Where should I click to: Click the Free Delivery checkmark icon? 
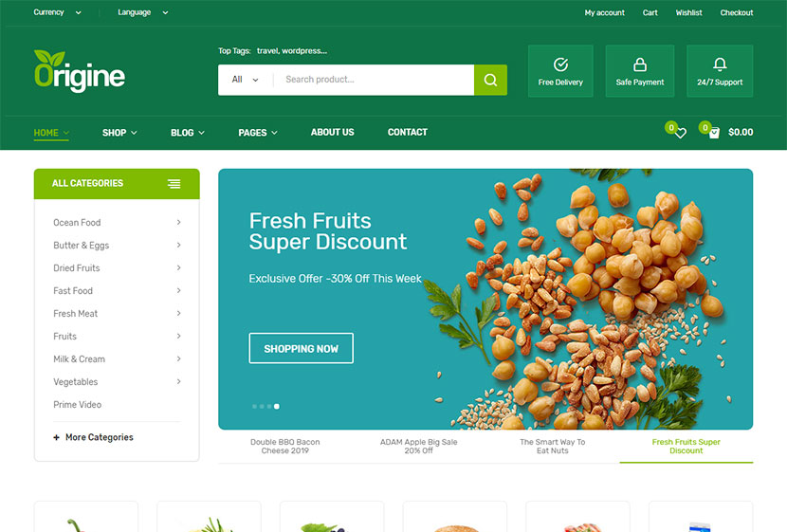click(560, 64)
